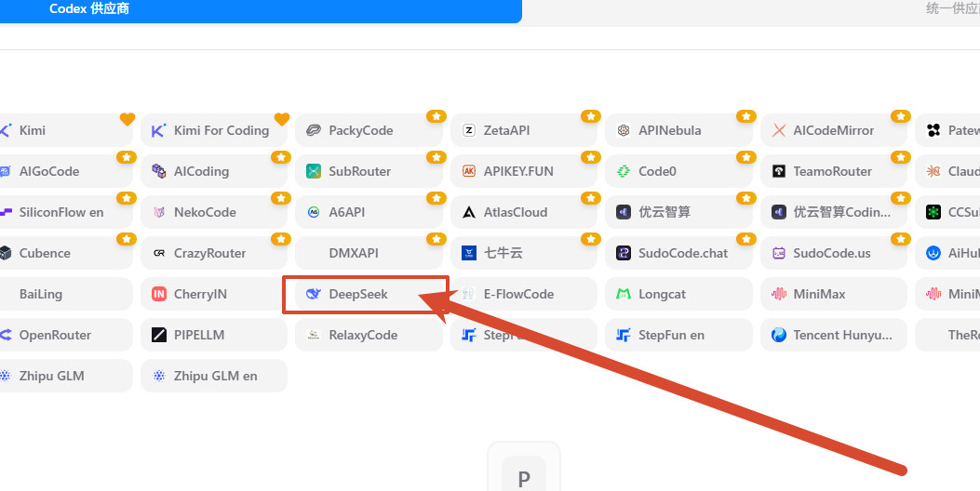Pick the AIGoCode provider
The image size is (980, 491).
66,171
